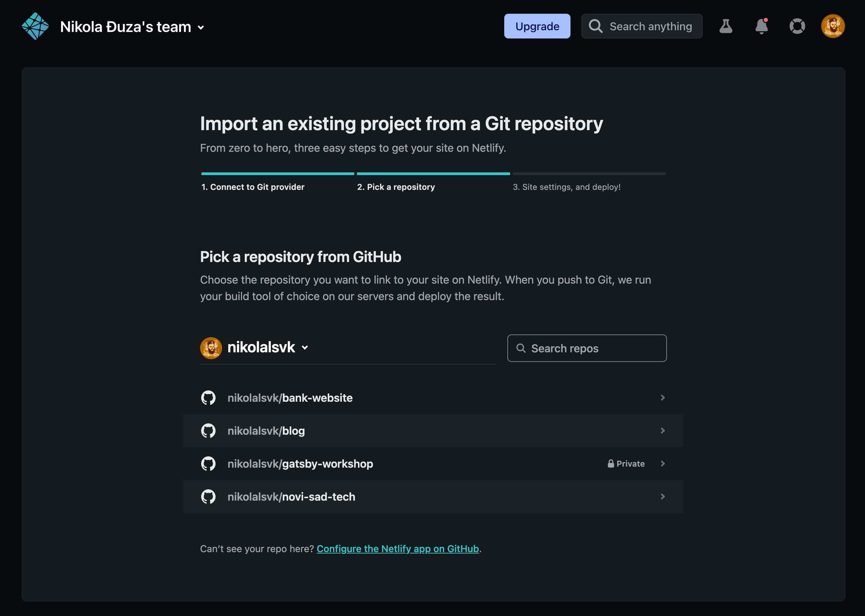865x616 pixels.
Task: Open the user avatar menu top right
Action: 832,26
